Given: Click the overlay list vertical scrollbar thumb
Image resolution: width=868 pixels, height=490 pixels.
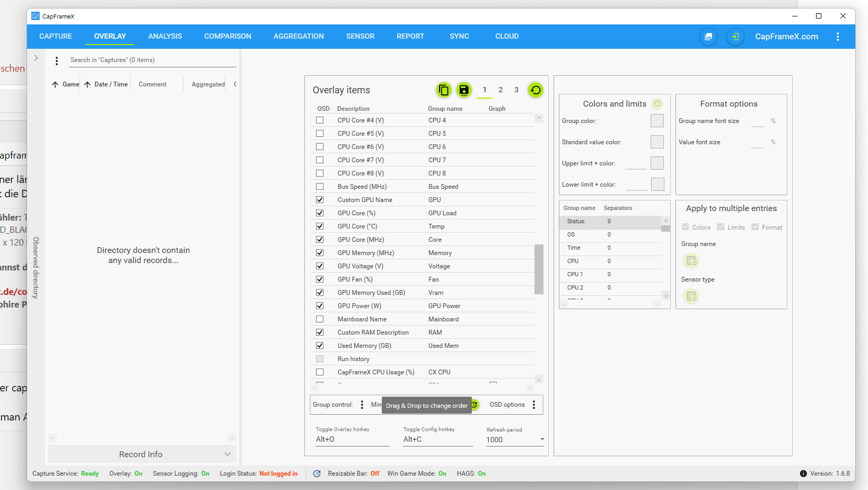Looking at the screenshot, I should (x=539, y=269).
